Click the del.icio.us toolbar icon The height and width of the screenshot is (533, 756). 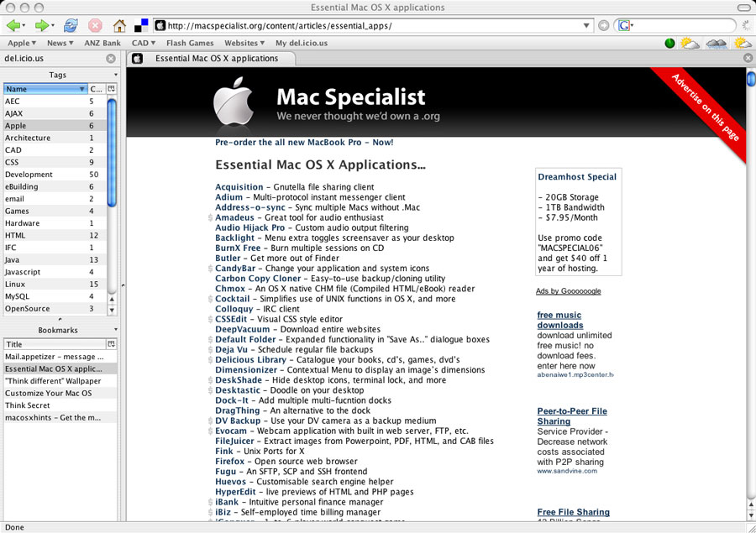[x=141, y=25]
